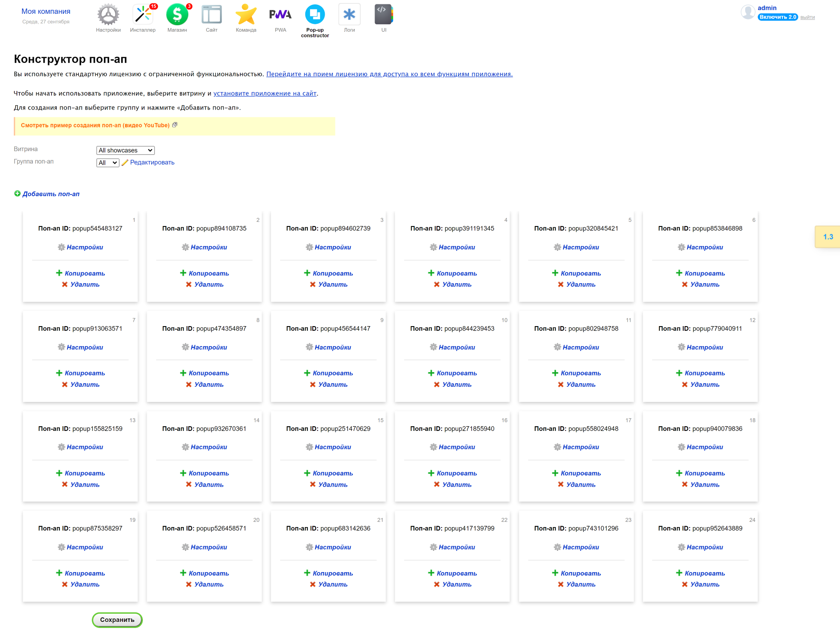Toggle the Включить 2.0 switch
The image size is (840, 644).
(x=778, y=17)
